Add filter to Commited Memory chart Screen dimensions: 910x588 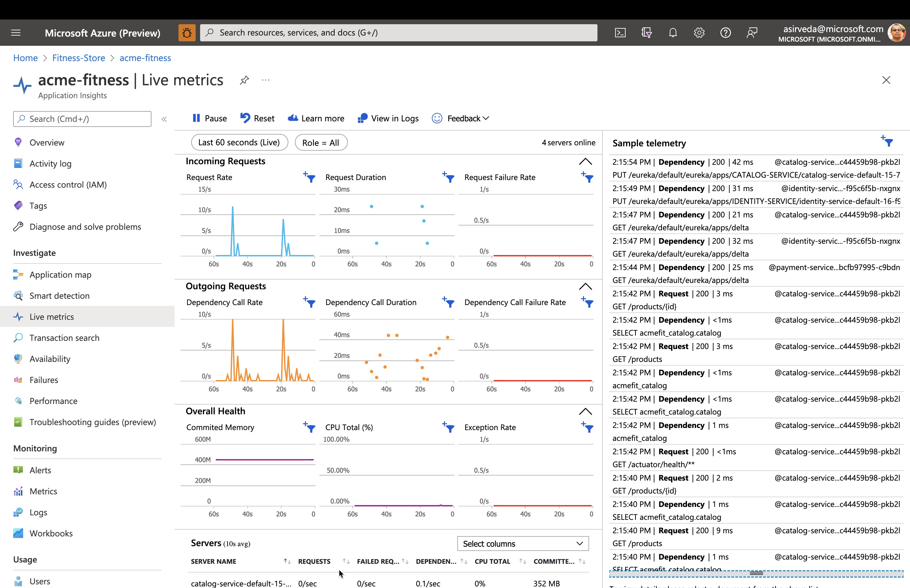point(309,427)
